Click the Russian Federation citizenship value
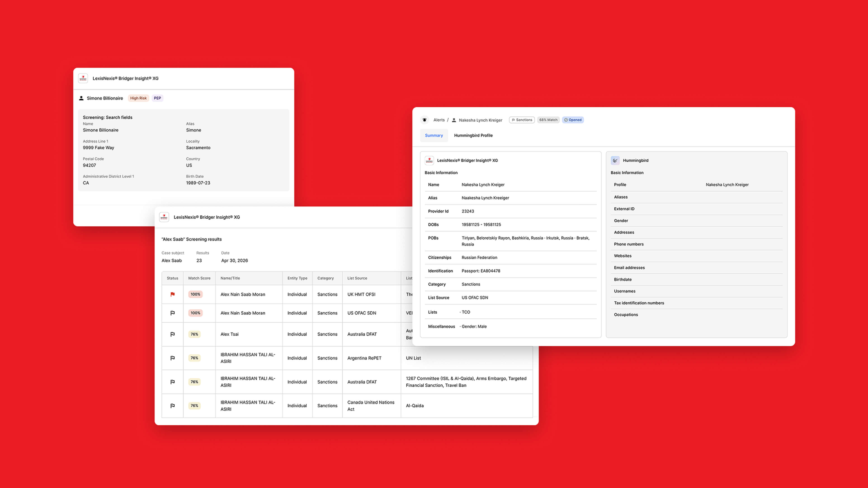This screenshot has height=488, width=868. (479, 258)
